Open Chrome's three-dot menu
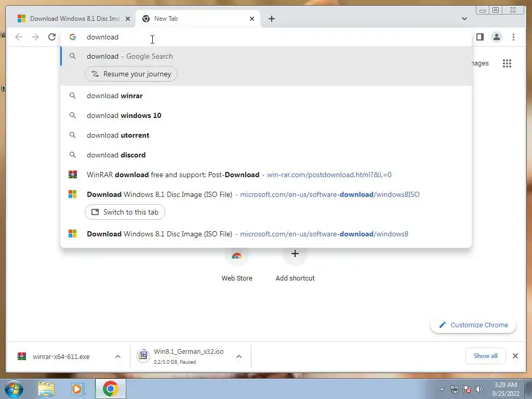 click(513, 37)
